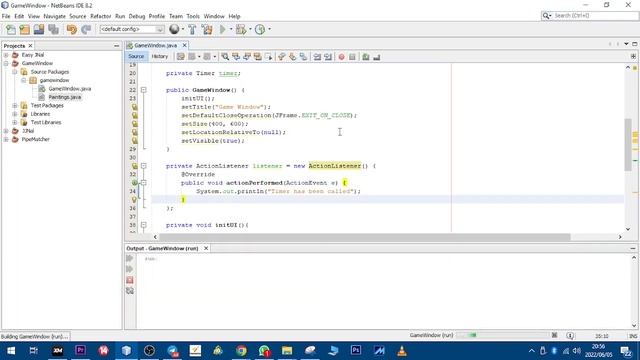Expand the Test Packages node
The width and height of the screenshot is (640, 360).
pos(15,105)
